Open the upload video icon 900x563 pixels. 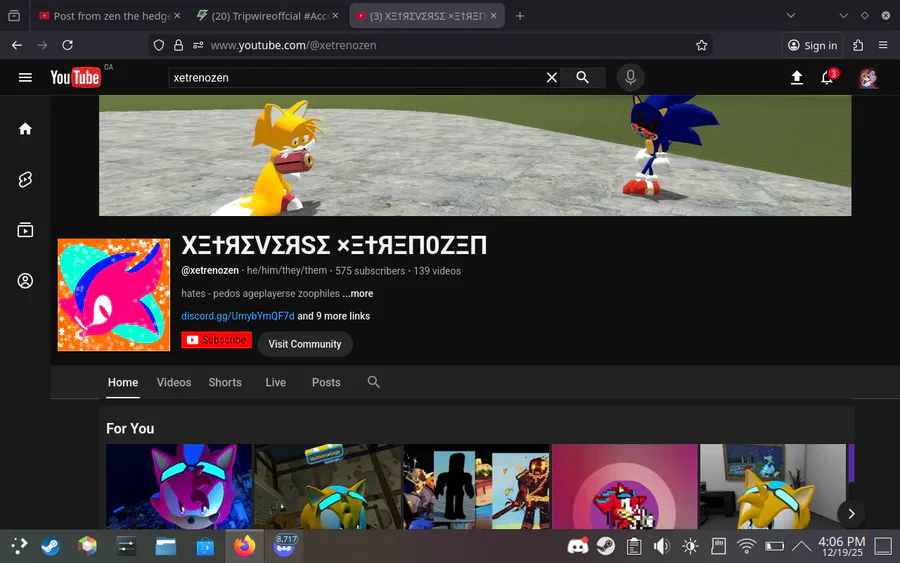click(x=797, y=77)
